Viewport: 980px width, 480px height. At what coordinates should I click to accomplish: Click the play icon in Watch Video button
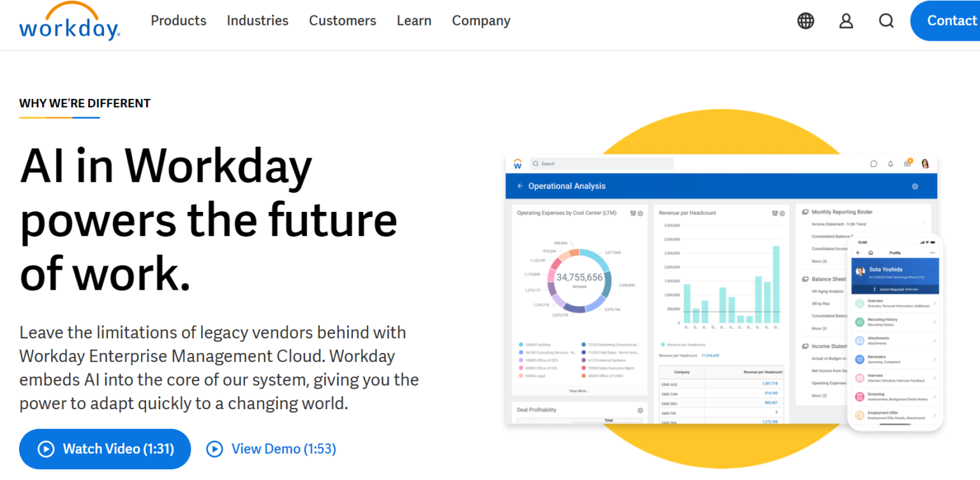click(46, 449)
